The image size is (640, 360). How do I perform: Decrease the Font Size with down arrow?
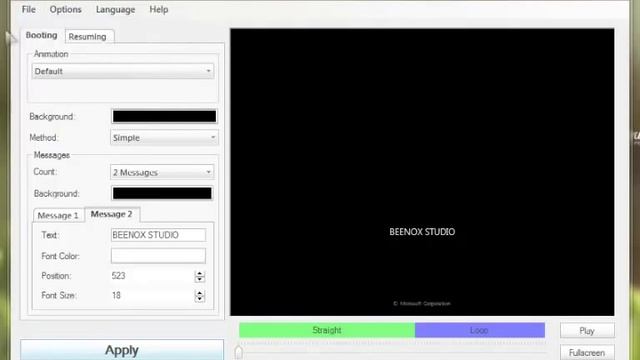click(x=200, y=299)
